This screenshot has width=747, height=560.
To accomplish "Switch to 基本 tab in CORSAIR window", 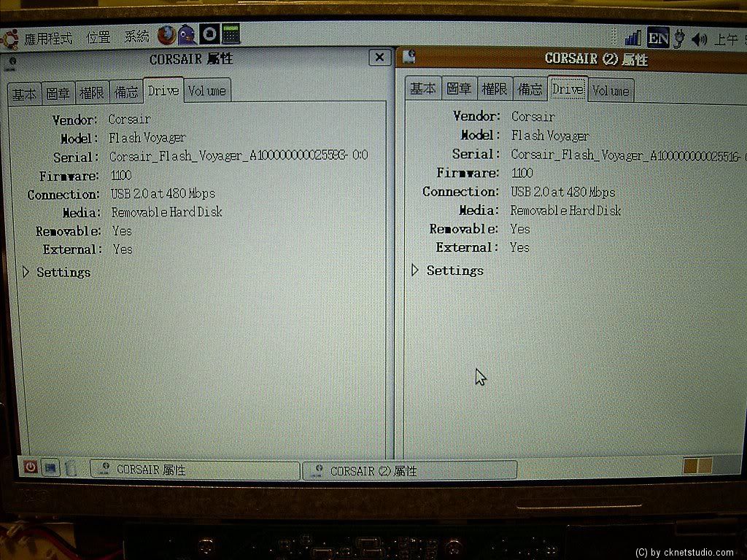I will click(24, 94).
